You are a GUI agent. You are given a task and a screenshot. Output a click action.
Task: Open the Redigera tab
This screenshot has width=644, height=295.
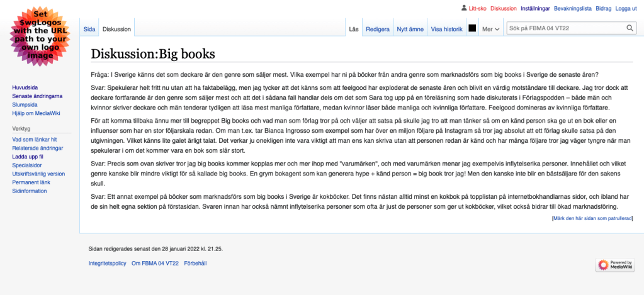pyautogui.click(x=377, y=29)
